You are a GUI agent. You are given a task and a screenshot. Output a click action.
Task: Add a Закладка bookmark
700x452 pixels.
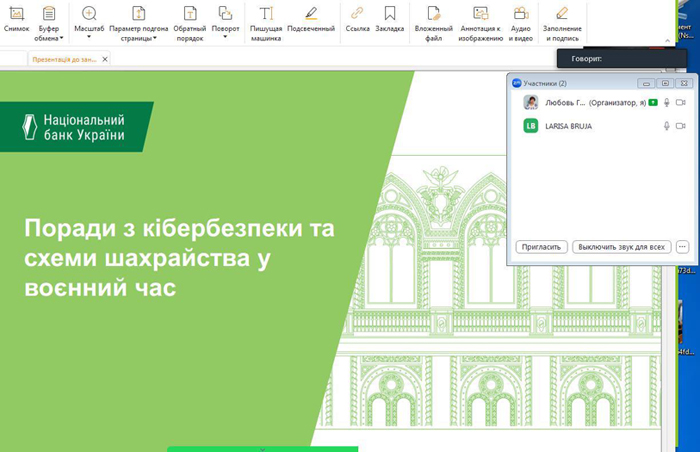(390, 19)
